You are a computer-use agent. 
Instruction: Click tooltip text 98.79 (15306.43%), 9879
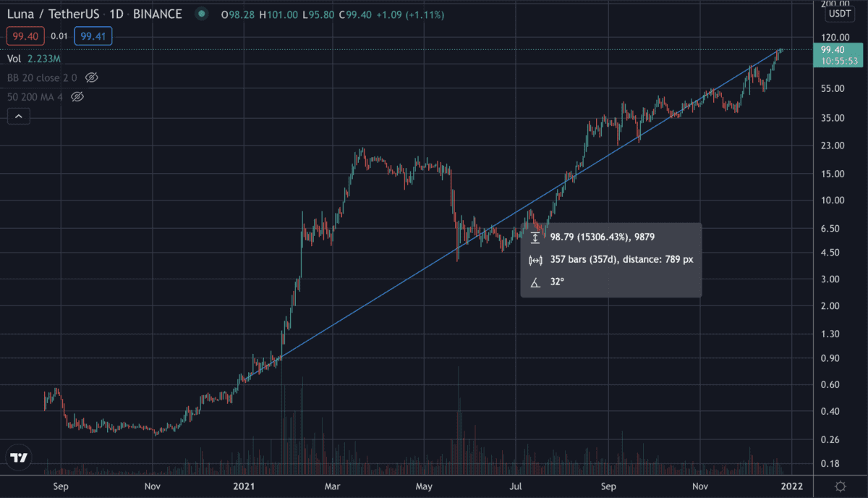[603, 237]
